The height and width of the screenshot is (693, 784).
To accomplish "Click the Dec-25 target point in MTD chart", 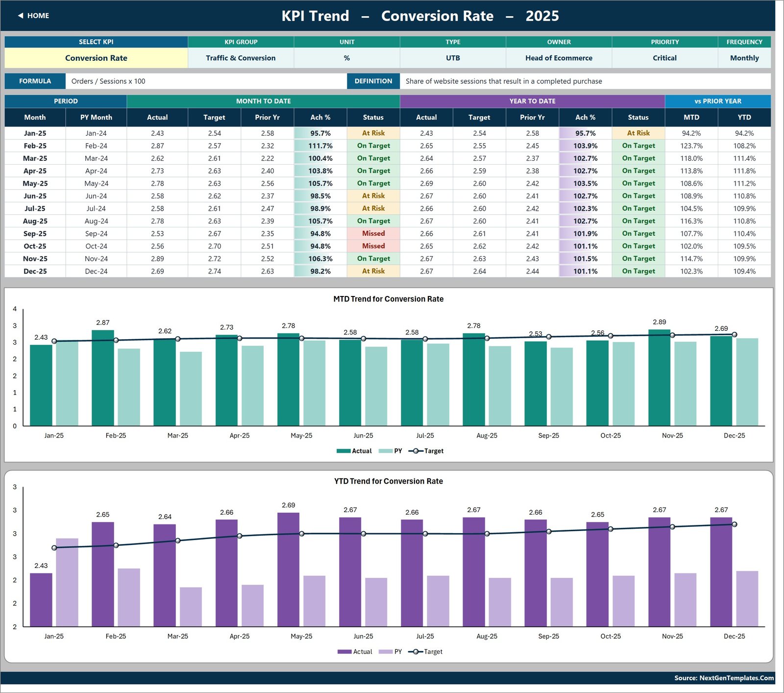I will [x=734, y=335].
